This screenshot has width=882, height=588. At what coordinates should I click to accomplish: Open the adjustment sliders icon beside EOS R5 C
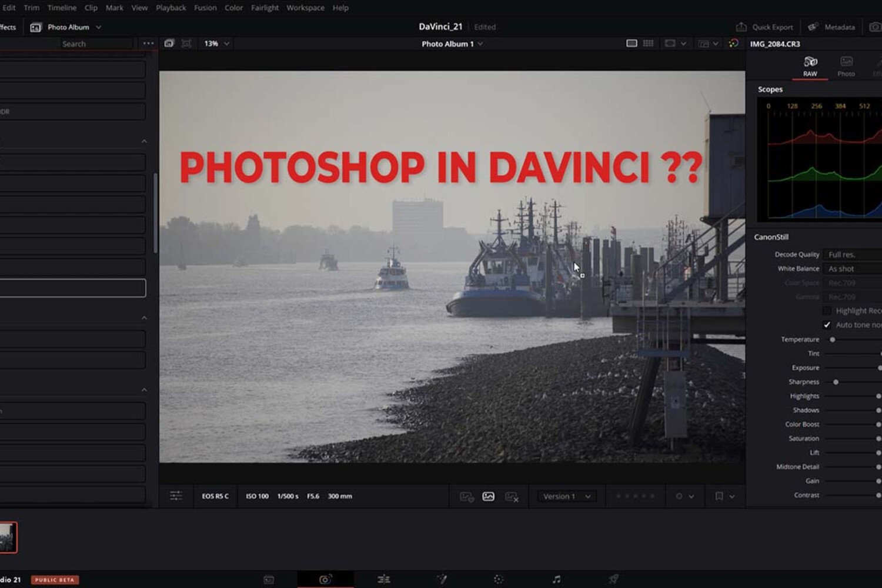176,496
